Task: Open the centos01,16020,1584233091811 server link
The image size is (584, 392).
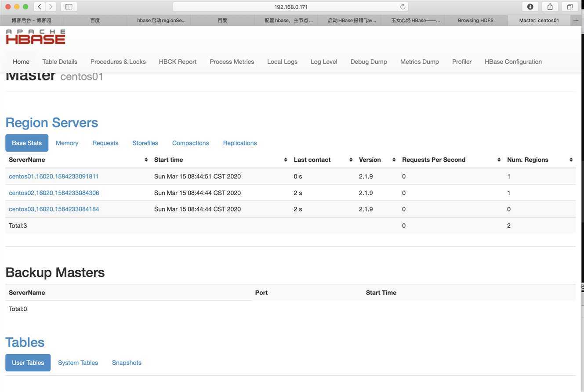Action: (54, 176)
